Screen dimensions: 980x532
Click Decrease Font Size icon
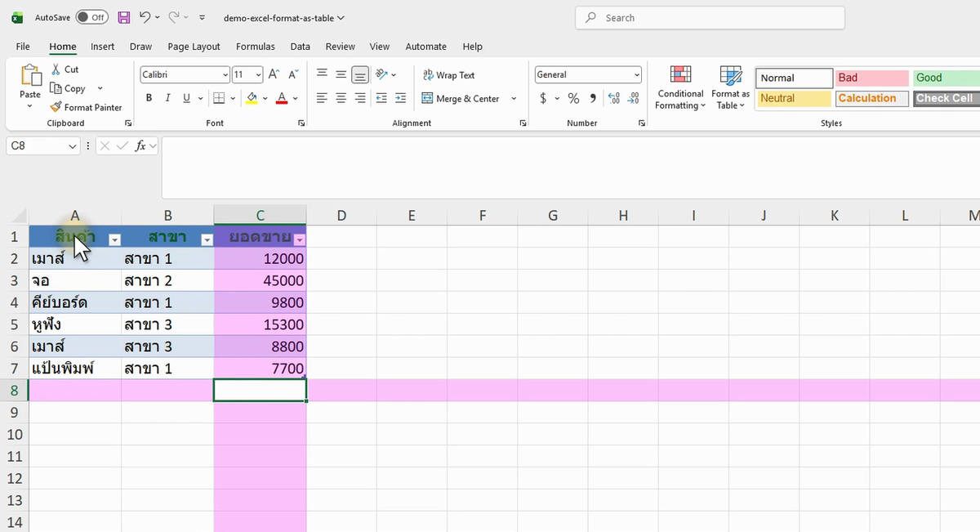(292, 74)
